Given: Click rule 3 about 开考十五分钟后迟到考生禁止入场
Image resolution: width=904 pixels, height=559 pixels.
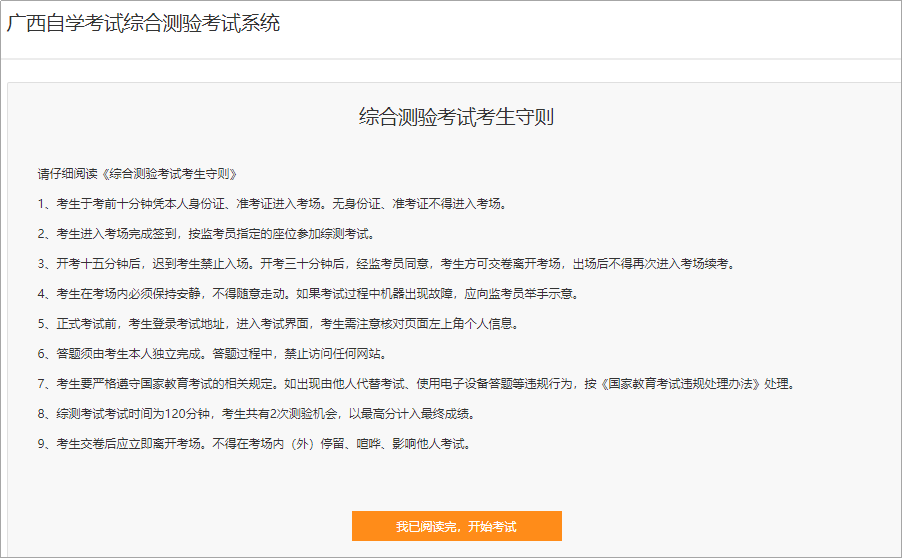Looking at the screenshot, I should [x=387, y=264].
